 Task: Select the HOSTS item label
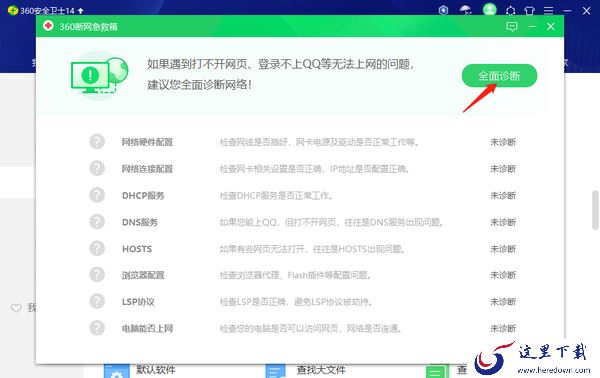[x=137, y=249]
